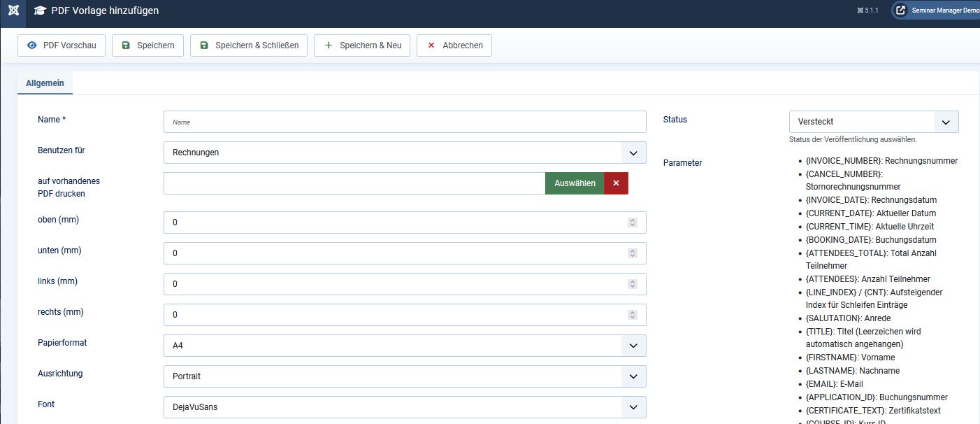980x424 pixels.
Task: Open the Ausrichtung dropdown
Action: pos(405,376)
